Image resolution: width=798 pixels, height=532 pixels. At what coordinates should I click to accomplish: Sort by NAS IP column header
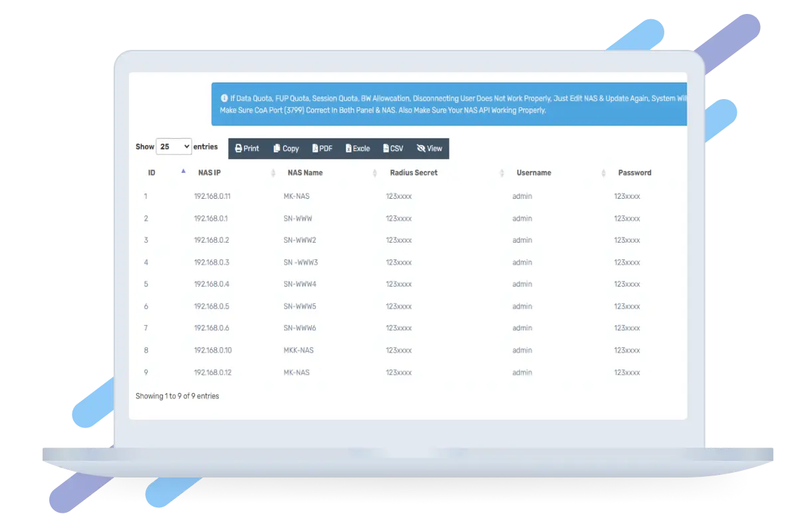[209, 173]
